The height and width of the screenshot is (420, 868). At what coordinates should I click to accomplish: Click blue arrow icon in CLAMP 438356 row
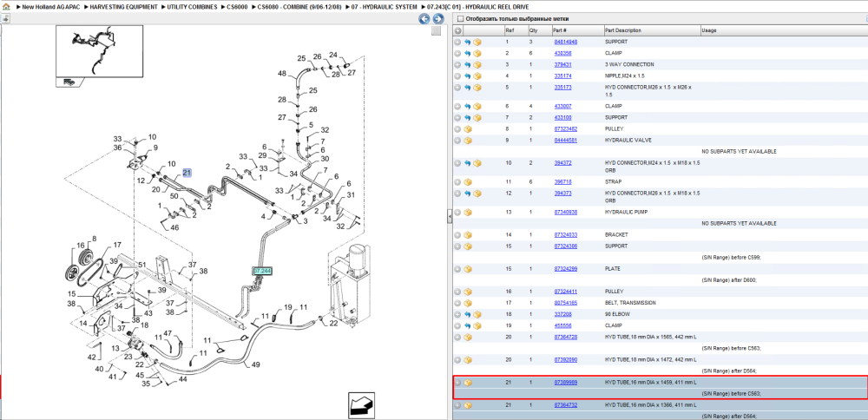pos(467,53)
